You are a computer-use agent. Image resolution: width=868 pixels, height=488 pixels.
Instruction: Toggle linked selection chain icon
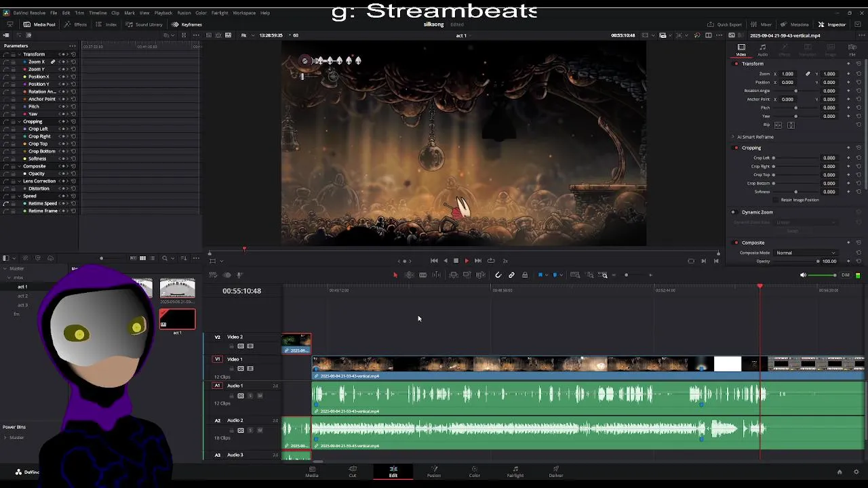coord(511,274)
